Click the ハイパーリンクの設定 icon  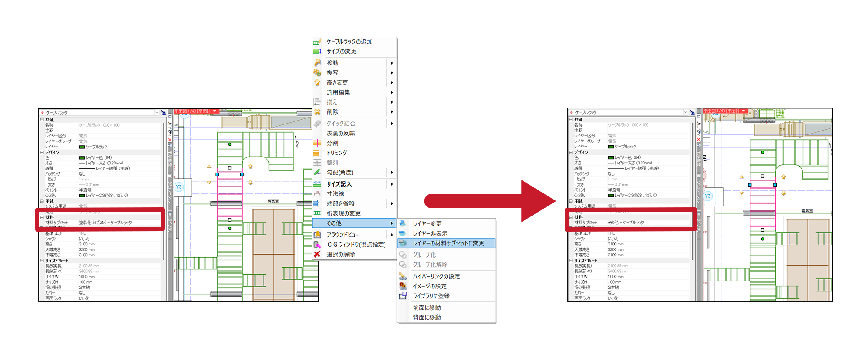tap(403, 276)
